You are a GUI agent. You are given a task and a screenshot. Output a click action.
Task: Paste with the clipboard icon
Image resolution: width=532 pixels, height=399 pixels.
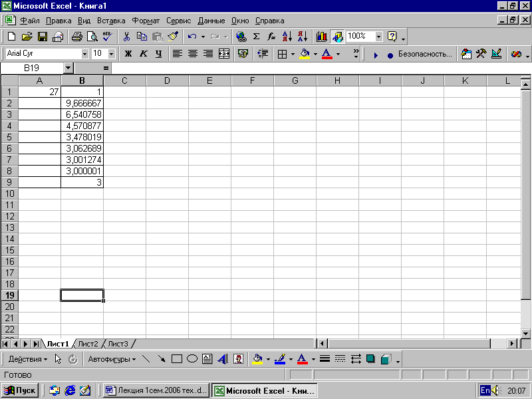click(x=158, y=37)
